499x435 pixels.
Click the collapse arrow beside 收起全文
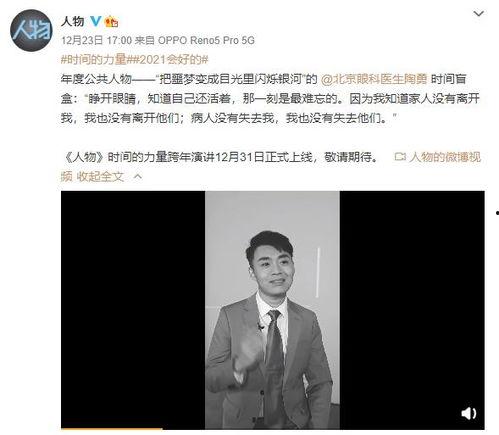[138, 176]
